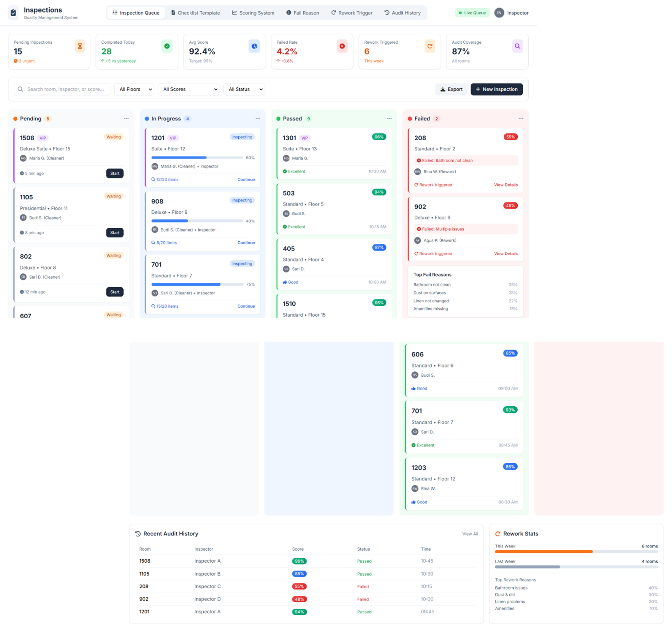This screenshot has height=632, width=672.
Task: Open the All Scores dropdown
Action: click(188, 89)
